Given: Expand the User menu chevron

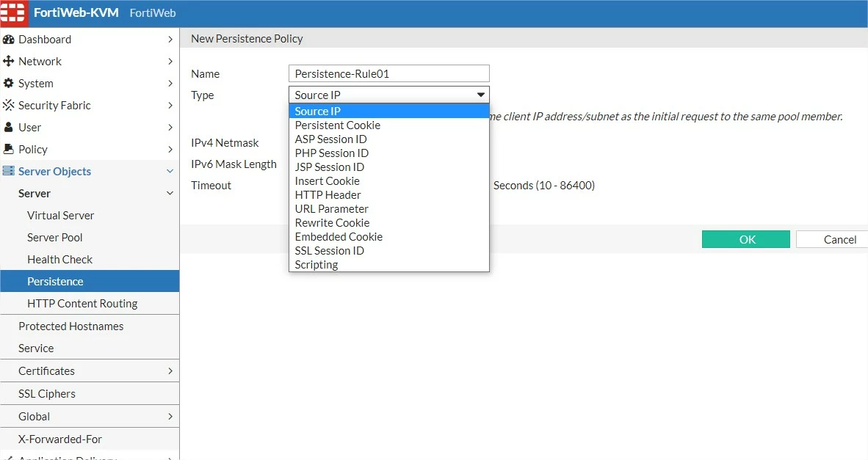Looking at the screenshot, I should (170, 127).
